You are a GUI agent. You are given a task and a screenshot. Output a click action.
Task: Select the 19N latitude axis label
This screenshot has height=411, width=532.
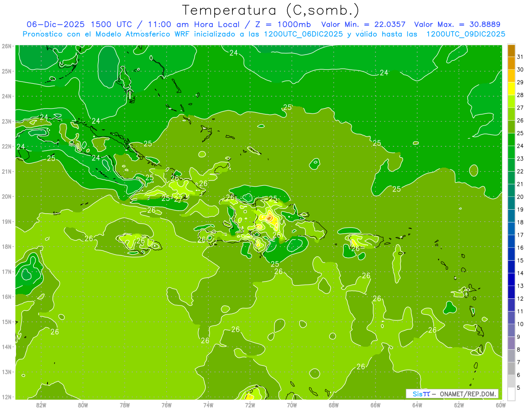[6, 222]
